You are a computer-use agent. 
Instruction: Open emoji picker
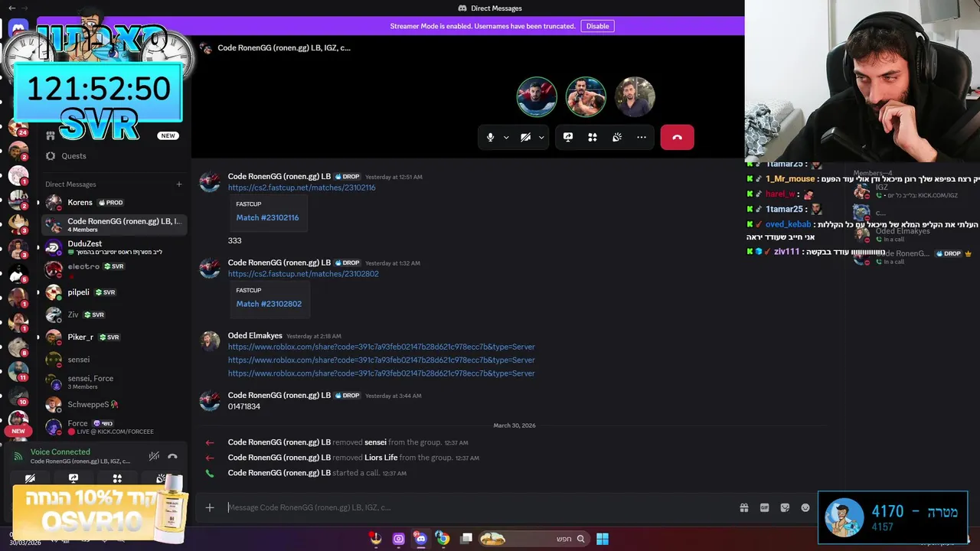coord(805,507)
